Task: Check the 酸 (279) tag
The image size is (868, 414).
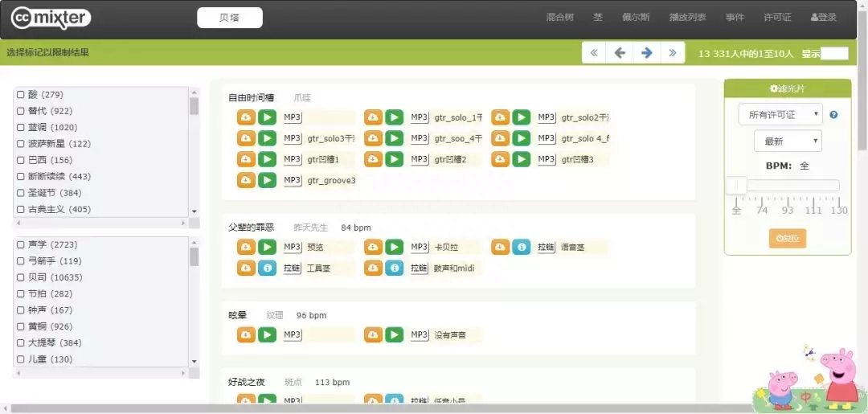Action: click(20, 95)
